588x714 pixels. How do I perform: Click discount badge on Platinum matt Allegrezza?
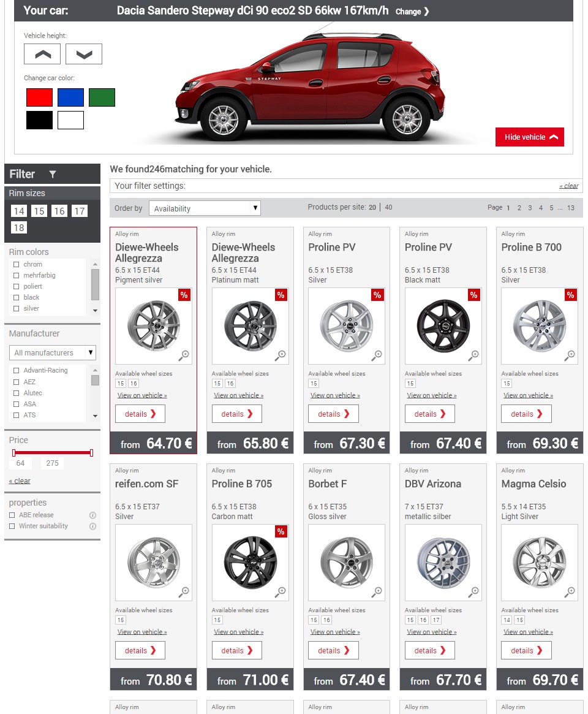[x=281, y=295]
